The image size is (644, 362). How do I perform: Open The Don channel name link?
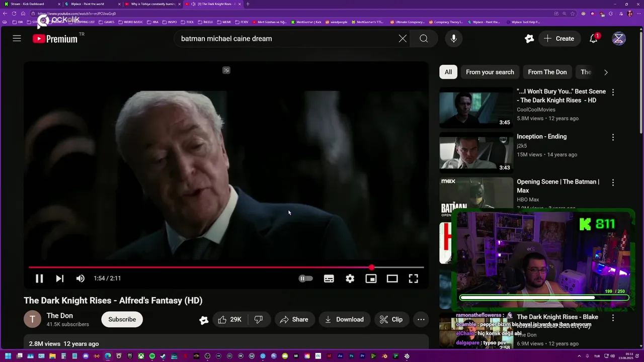pyautogui.click(x=60, y=315)
